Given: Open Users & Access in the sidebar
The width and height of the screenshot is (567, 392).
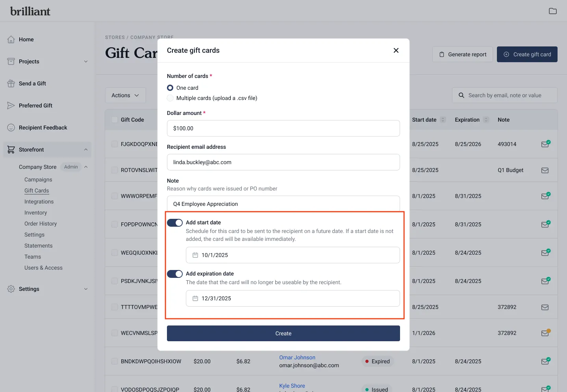Looking at the screenshot, I should (x=43, y=268).
